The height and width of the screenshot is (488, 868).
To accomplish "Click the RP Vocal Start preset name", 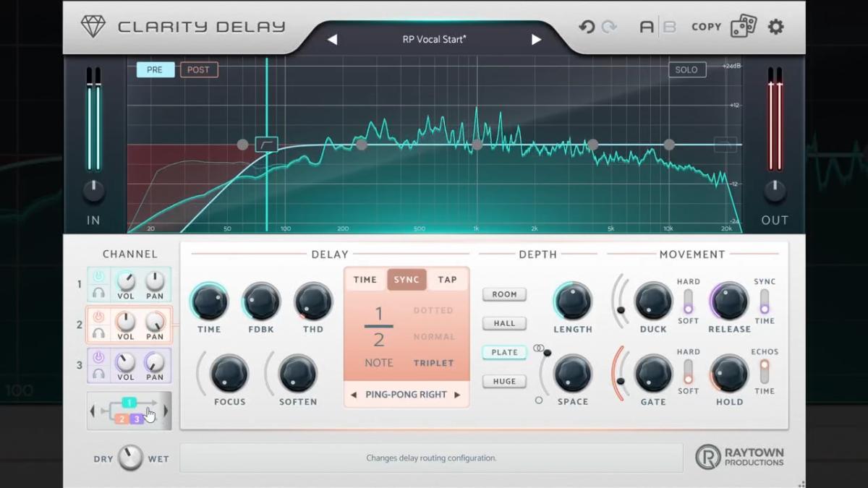I will (x=434, y=39).
